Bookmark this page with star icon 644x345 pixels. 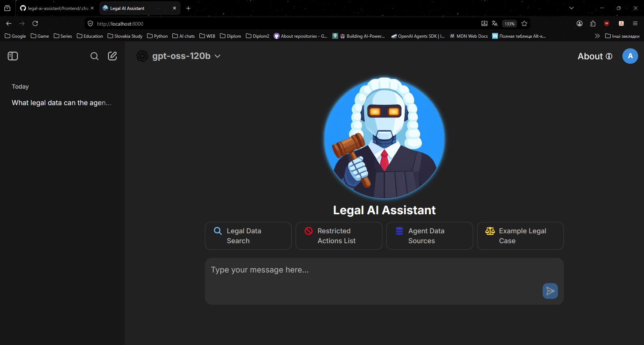pyautogui.click(x=524, y=23)
